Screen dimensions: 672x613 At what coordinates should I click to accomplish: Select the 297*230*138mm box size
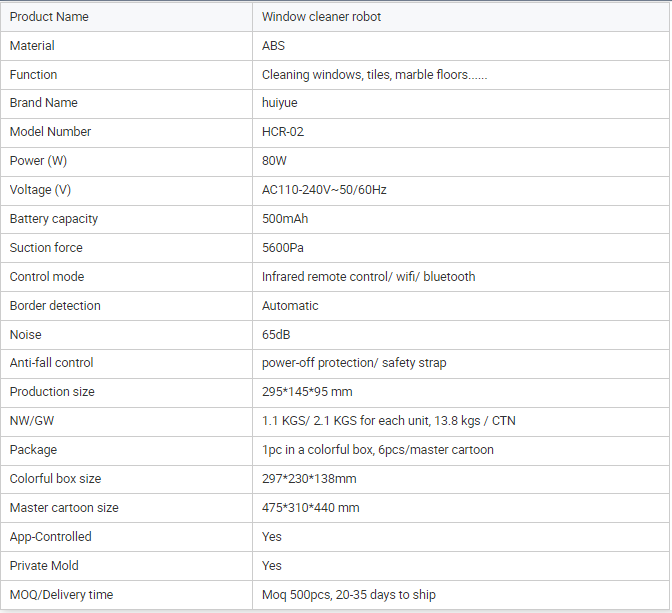(309, 479)
